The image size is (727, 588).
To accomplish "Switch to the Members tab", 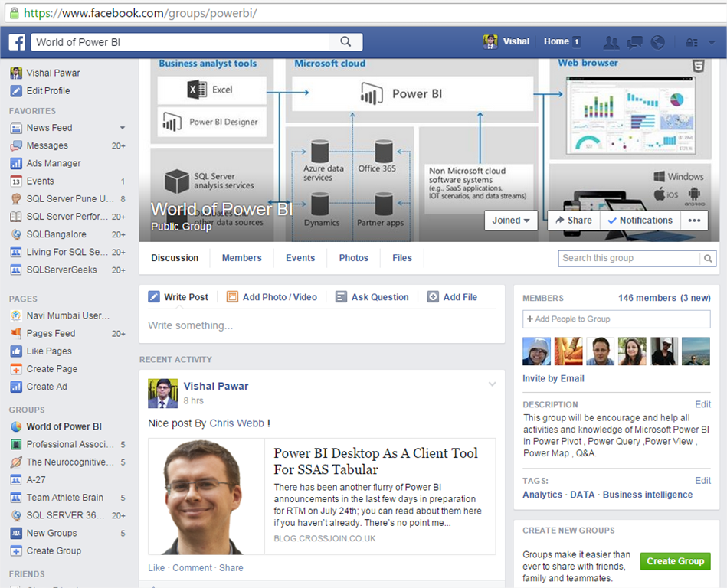I will [241, 258].
